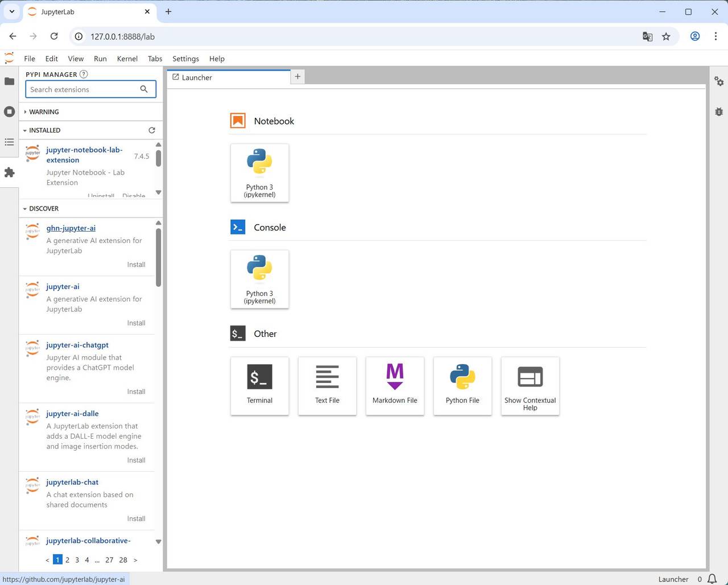Collapse the DISCOVER section
The image size is (728, 585).
tap(44, 209)
